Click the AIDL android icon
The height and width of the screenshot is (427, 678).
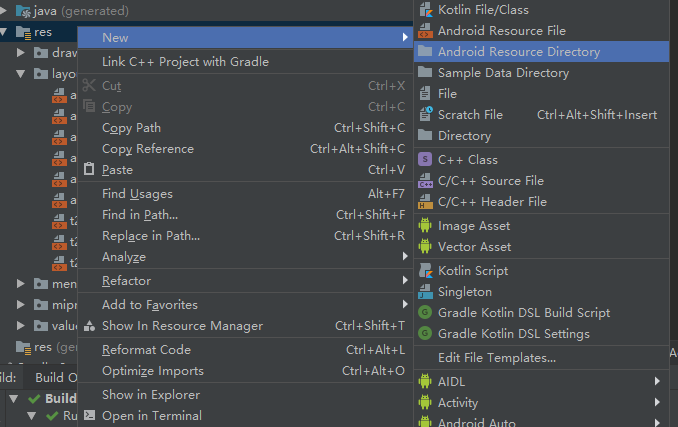coord(425,381)
